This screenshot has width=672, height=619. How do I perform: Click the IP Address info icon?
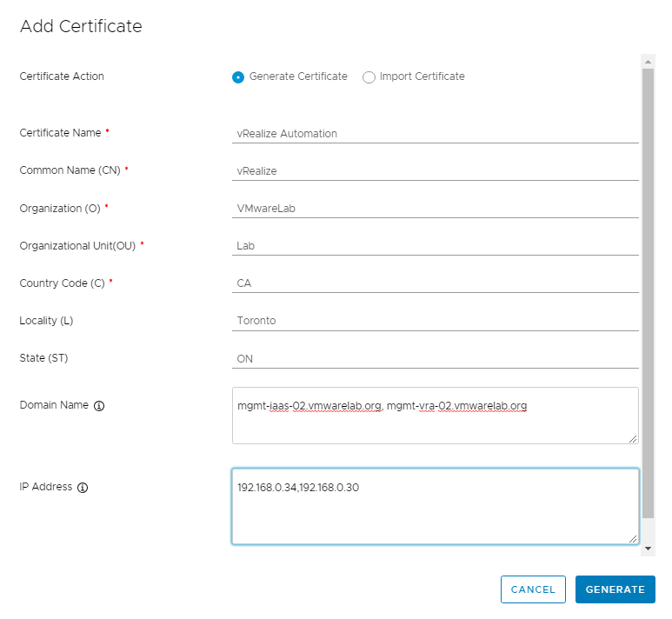pos(83,488)
